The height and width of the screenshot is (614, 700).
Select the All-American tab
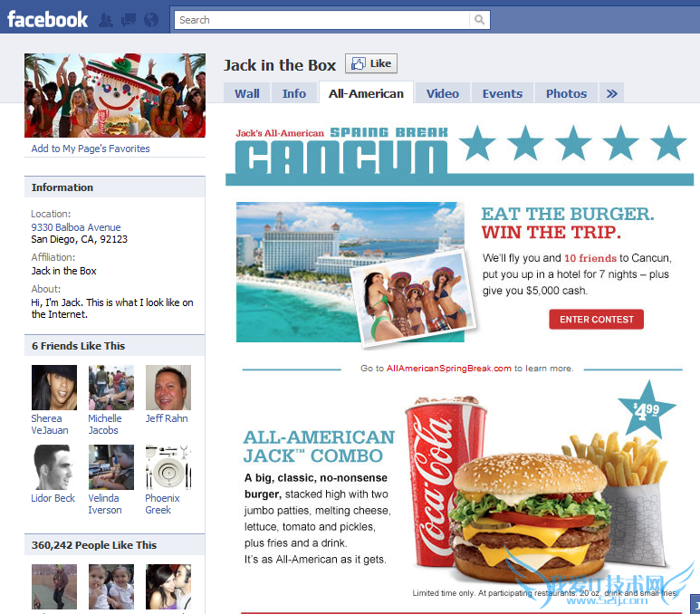(366, 93)
